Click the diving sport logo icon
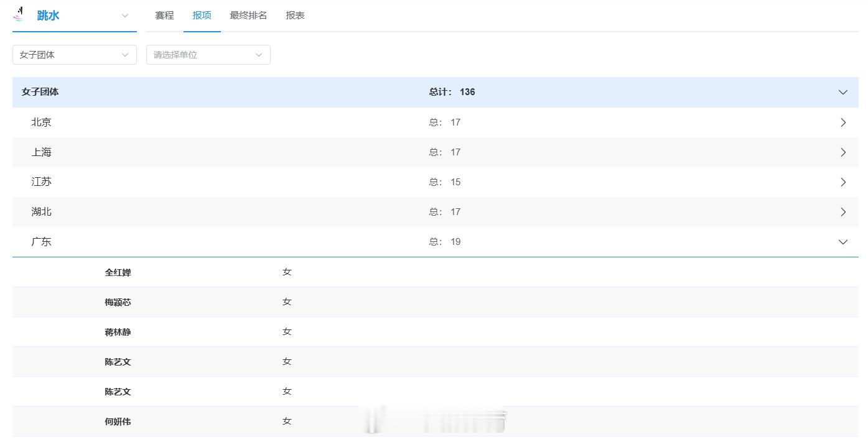This screenshot has height=442, width=868. coord(19,14)
